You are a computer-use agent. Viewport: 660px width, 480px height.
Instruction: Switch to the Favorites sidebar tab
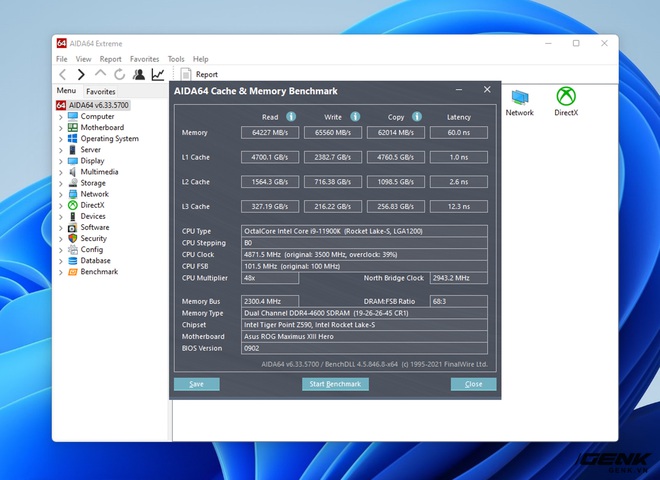[101, 91]
